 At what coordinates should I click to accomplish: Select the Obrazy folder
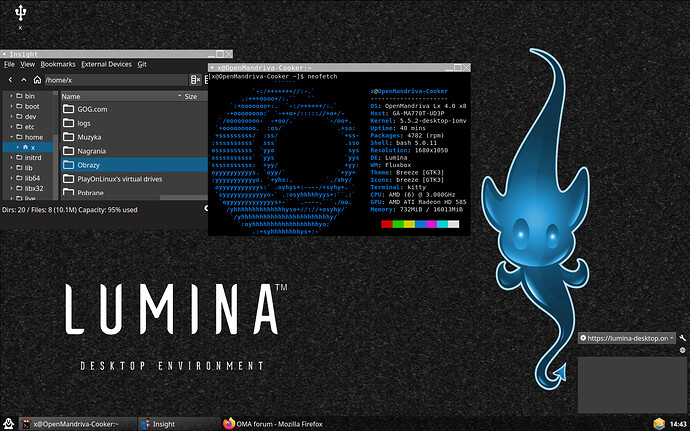point(134,165)
